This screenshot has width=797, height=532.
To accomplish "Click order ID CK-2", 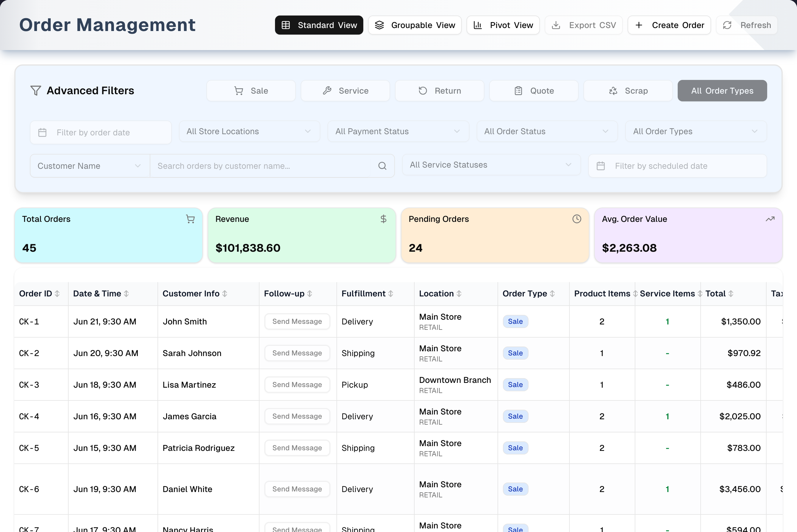I will coord(29,353).
